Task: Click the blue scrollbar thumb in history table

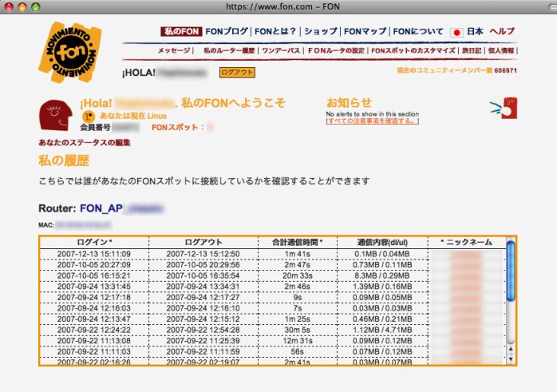Action: 511,271
